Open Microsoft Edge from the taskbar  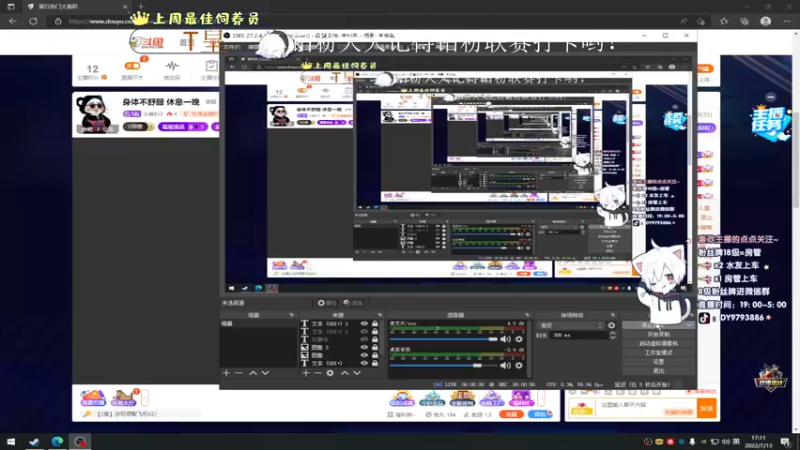coord(57,442)
